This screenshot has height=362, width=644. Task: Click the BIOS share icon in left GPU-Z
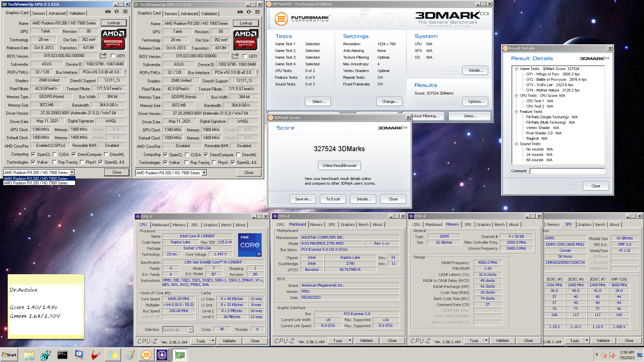(x=103, y=56)
